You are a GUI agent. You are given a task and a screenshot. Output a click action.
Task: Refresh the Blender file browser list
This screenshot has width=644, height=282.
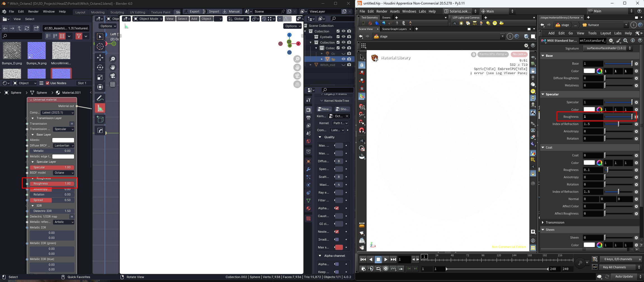click(27, 28)
